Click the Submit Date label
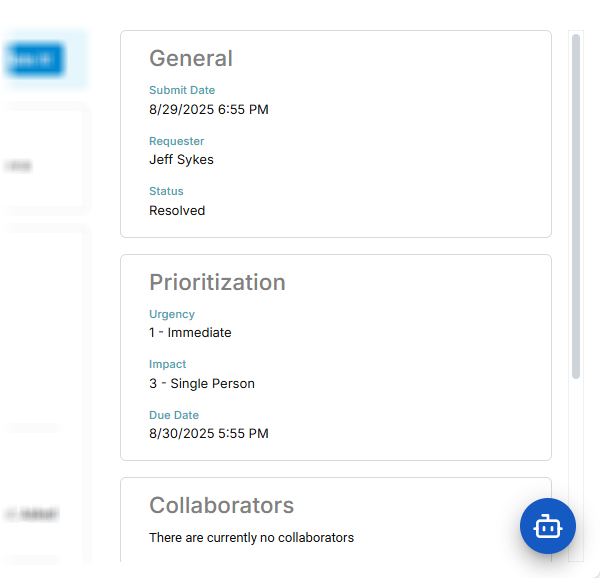The height and width of the screenshot is (578, 600). 182,90
